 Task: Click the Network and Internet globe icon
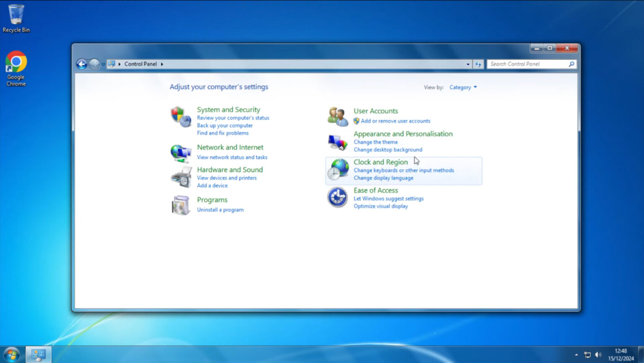[181, 153]
